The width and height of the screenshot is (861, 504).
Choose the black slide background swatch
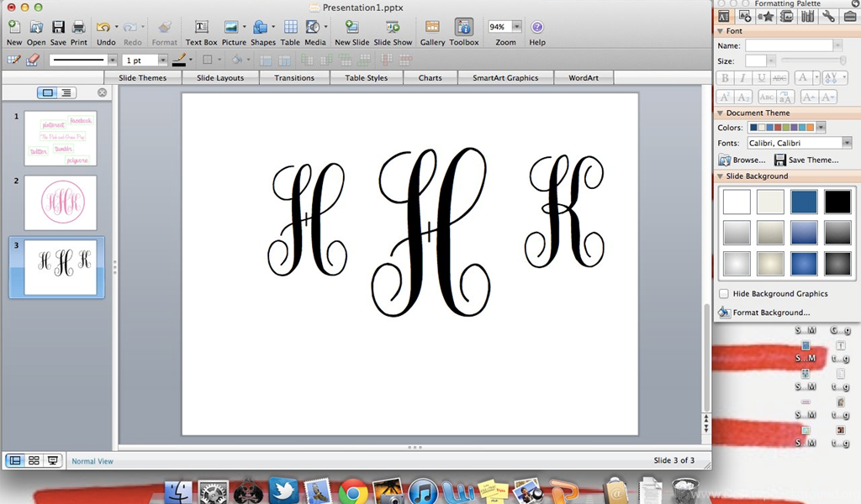tap(837, 202)
